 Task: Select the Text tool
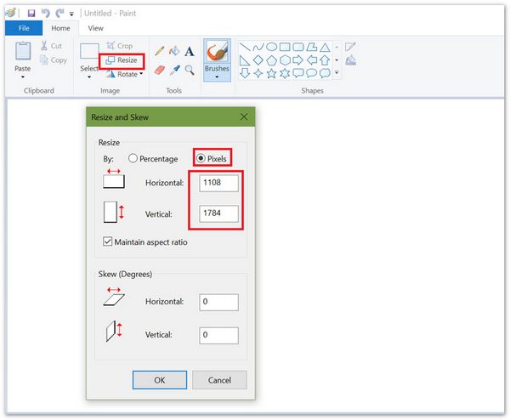coord(190,52)
